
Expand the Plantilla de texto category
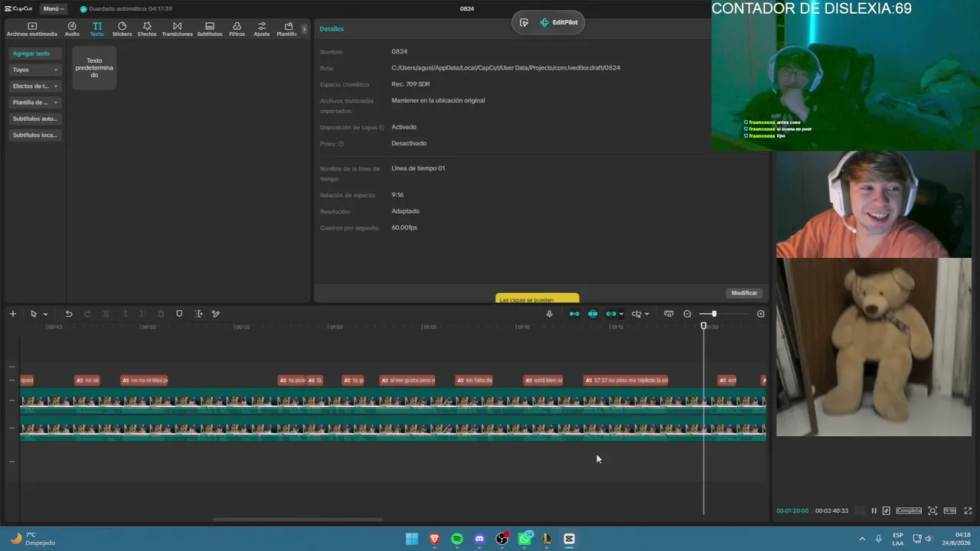(x=35, y=102)
